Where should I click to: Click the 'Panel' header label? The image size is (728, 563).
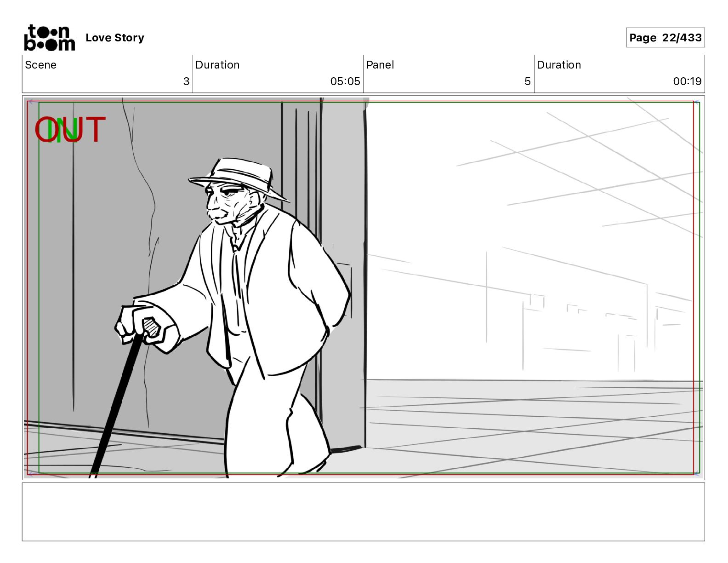pyautogui.click(x=380, y=65)
